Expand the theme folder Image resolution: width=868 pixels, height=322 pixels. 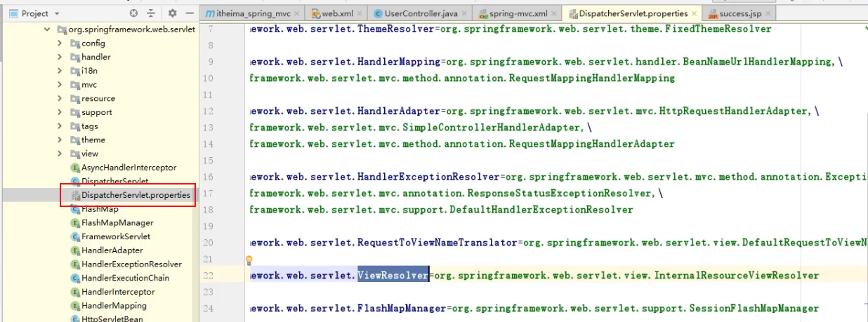(x=60, y=140)
